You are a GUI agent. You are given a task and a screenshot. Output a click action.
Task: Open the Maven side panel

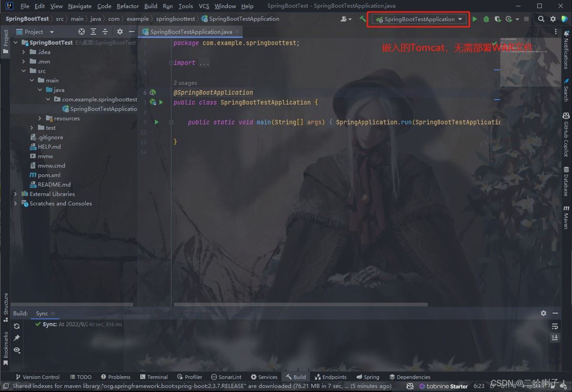pyautogui.click(x=566, y=217)
